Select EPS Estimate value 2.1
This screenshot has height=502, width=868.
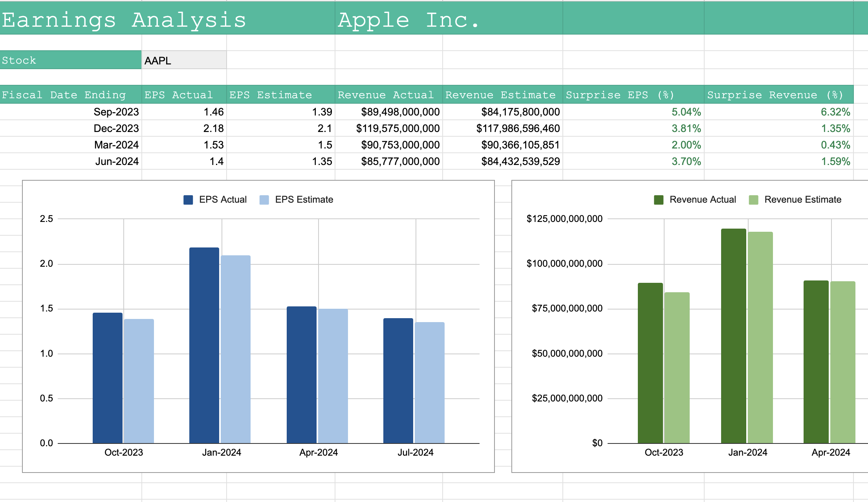281,128
